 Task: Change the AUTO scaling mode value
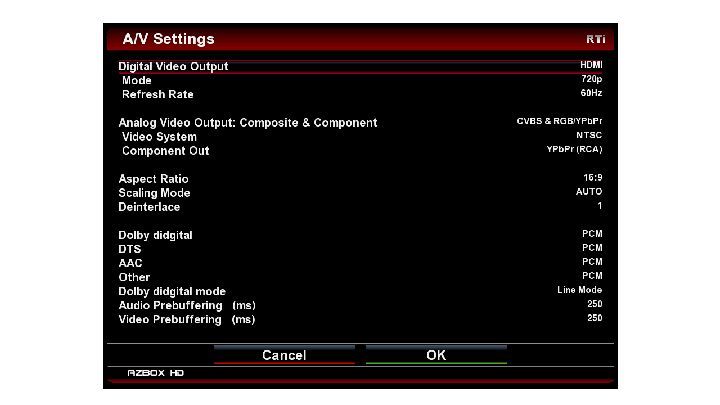click(x=589, y=191)
